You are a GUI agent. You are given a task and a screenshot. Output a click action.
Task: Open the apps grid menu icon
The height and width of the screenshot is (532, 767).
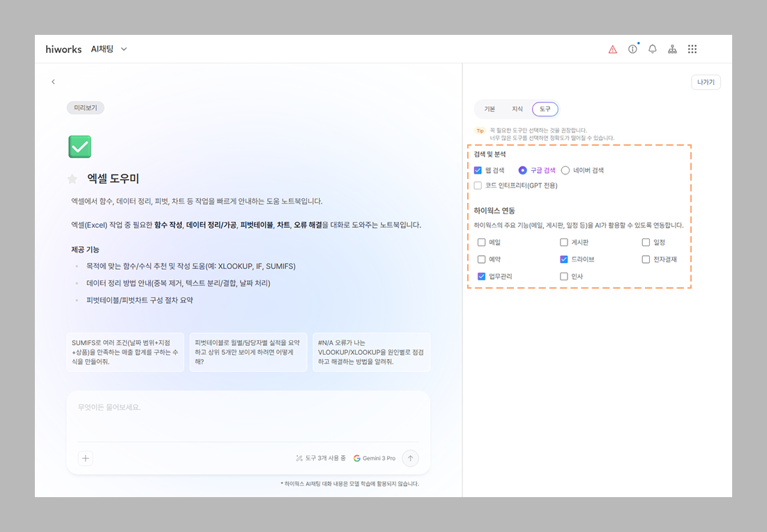(x=692, y=50)
